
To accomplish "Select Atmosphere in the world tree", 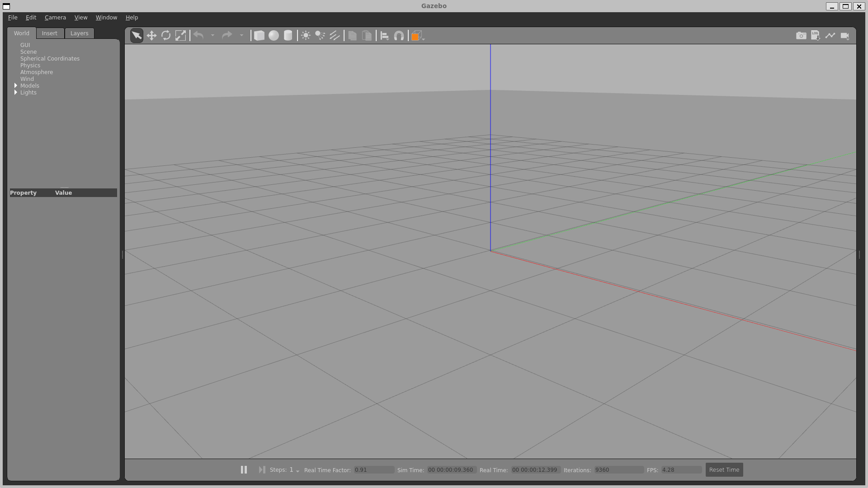I will pos(37,72).
